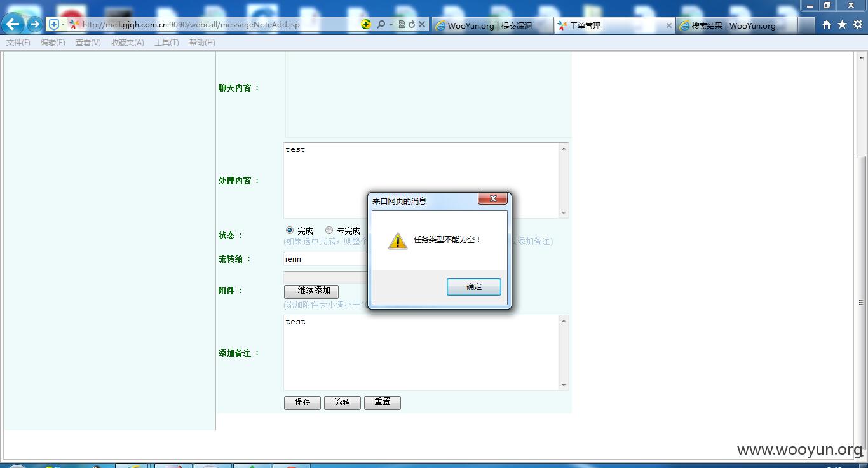Screen dimensions: 868x468
Task: Click the page favicon in address bar
Action: coord(74,24)
